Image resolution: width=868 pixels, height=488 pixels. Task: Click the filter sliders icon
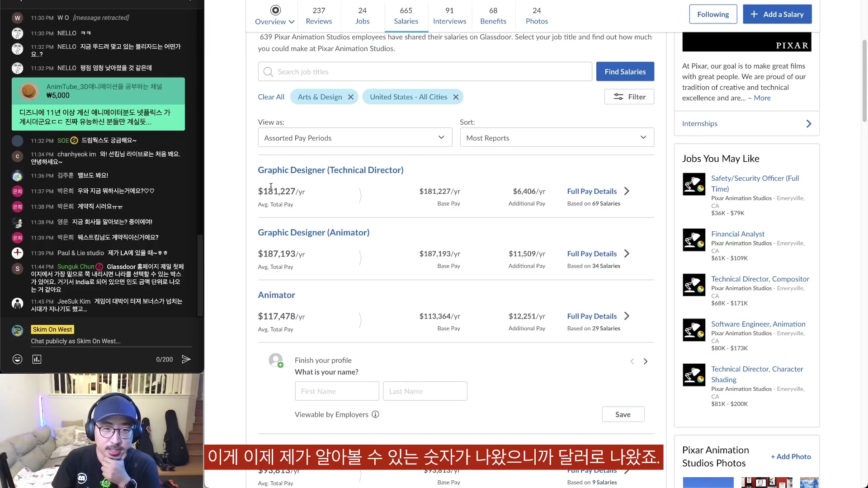618,97
